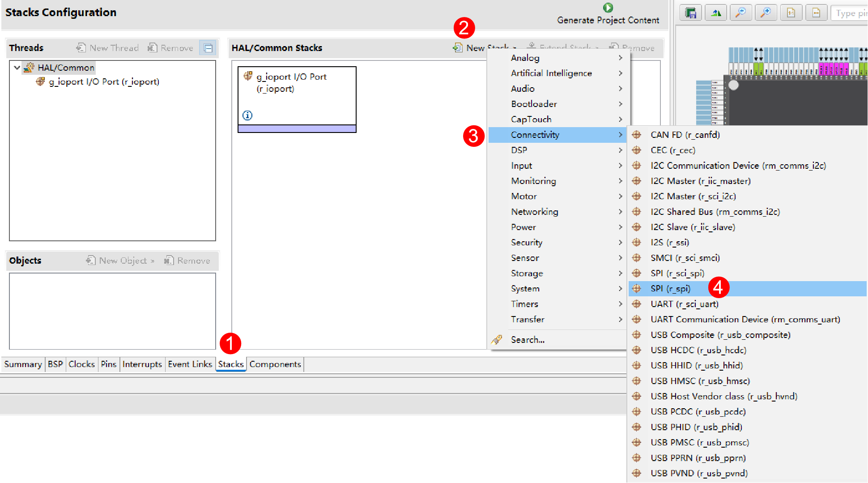Zoom out the package pin view
Screen dimensions: 868x483
[741, 13]
